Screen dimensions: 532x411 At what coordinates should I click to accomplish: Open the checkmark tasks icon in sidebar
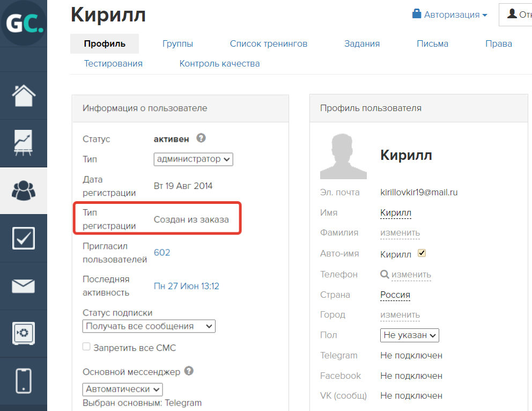(24, 238)
